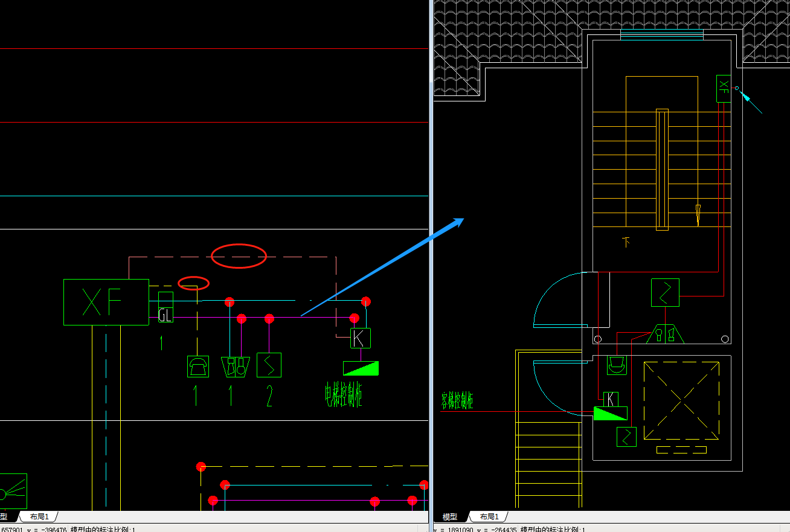Select green elevator cabinet symbol above 电梯控制柜
Viewport: 790px width, 532px height.
pyautogui.click(x=361, y=368)
